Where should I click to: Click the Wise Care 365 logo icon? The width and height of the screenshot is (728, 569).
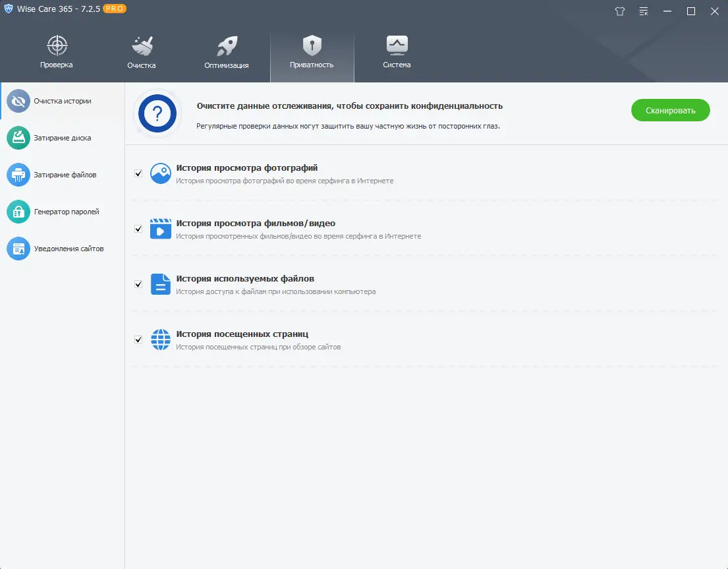pos(9,9)
